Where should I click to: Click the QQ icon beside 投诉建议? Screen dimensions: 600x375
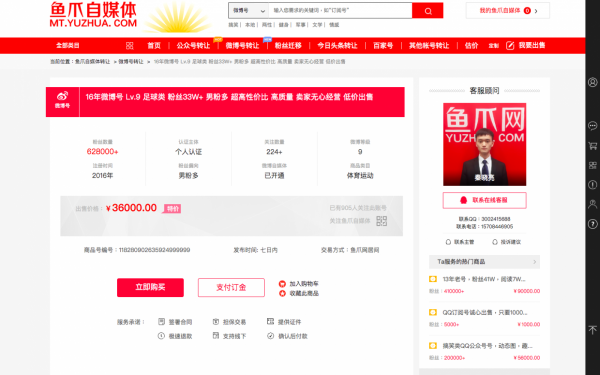coord(494,242)
